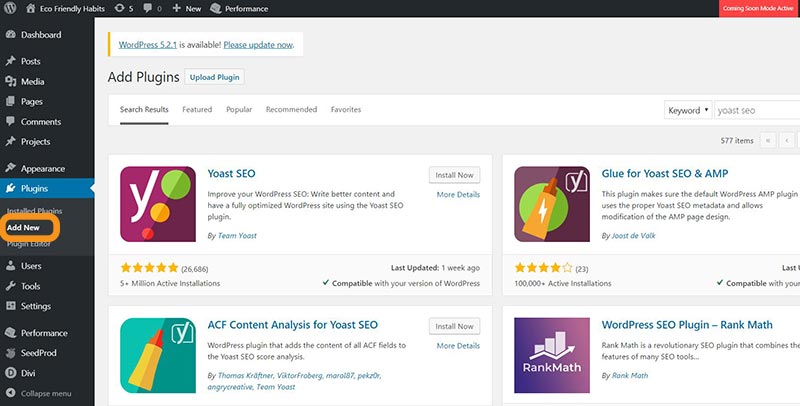Click the Tools wrench icon in sidebar
The height and width of the screenshot is (406, 800).
[x=10, y=286]
